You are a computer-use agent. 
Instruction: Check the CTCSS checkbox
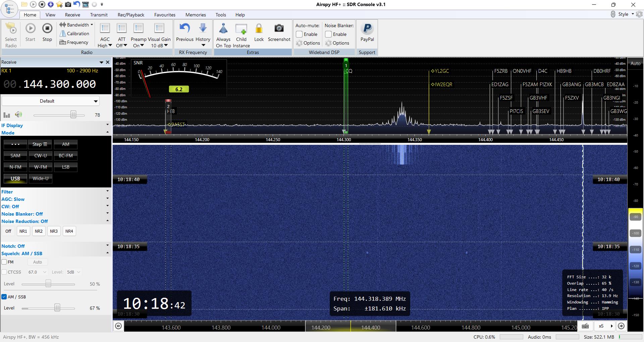[x=4, y=272]
